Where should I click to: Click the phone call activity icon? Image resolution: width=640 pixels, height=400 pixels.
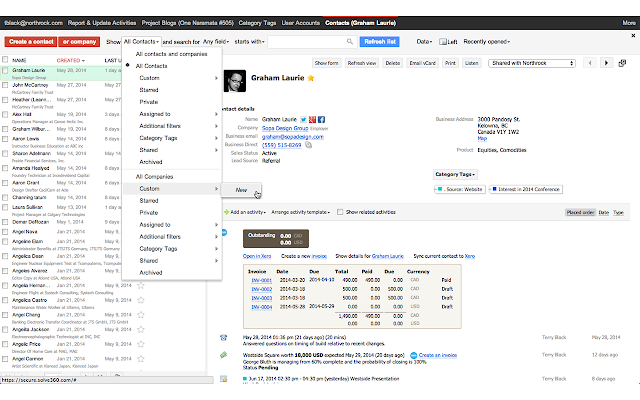tap(223, 338)
